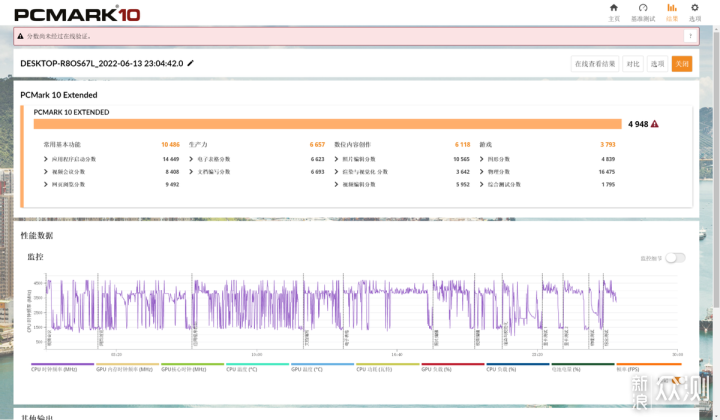Click the orange PCMark 10 Extended score bar
This screenshot has height=420, width=720.
[x=327, y=124]
